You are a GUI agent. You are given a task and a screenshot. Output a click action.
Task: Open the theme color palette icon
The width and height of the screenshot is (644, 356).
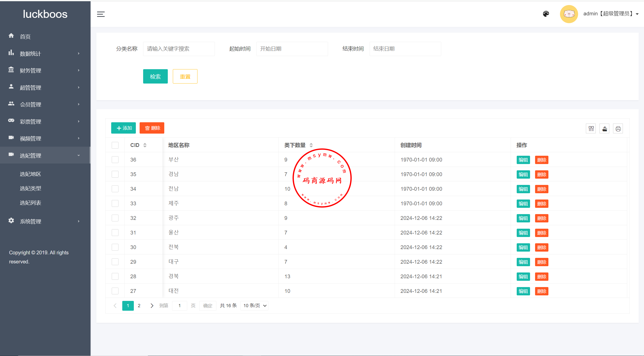click(x=546, y=14)
